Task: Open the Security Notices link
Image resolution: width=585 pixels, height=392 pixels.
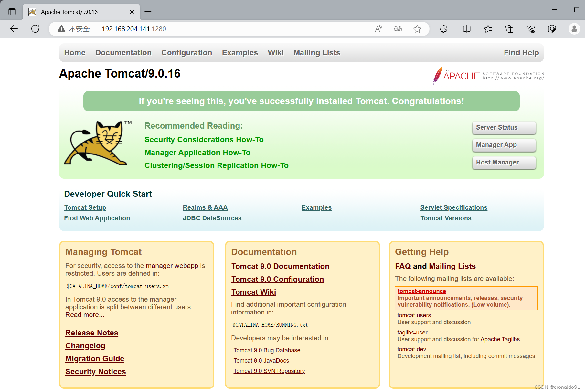Action: (x=96, y=372)
